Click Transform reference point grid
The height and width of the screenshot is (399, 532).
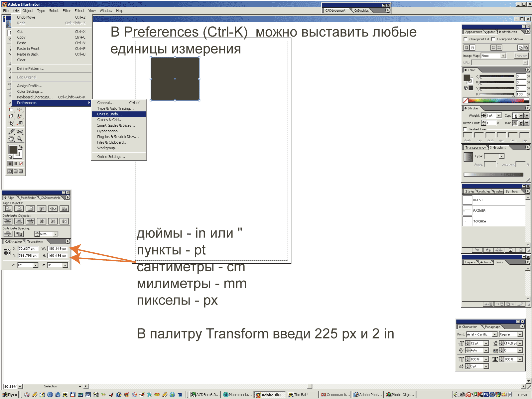[x=7, y=252]
